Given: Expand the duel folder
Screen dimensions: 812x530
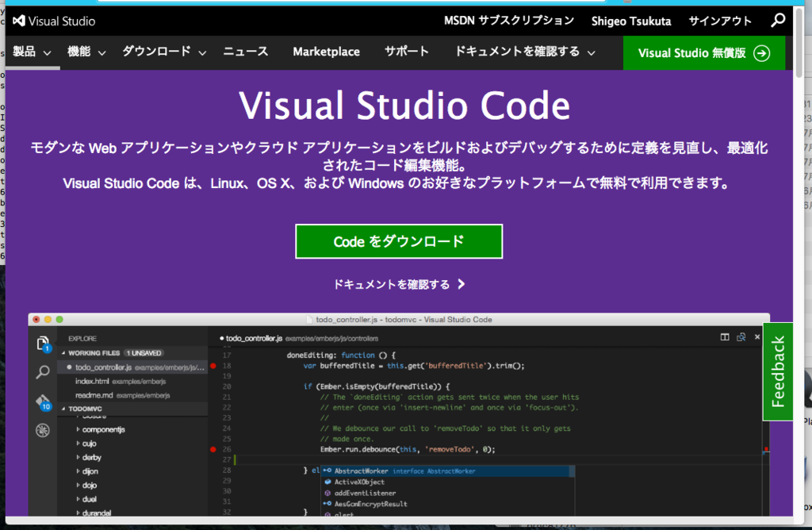Looking at the screenshot, I should click(x=79, y=499).
